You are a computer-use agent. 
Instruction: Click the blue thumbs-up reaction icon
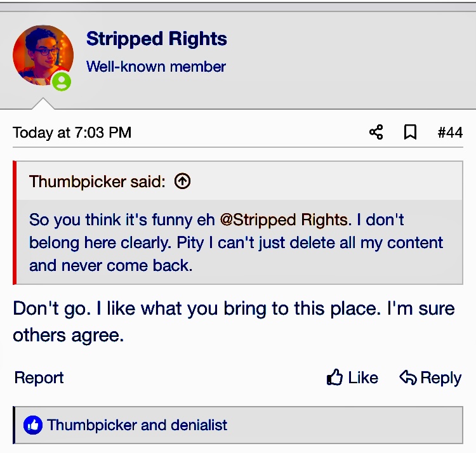(x=32, y=425)
